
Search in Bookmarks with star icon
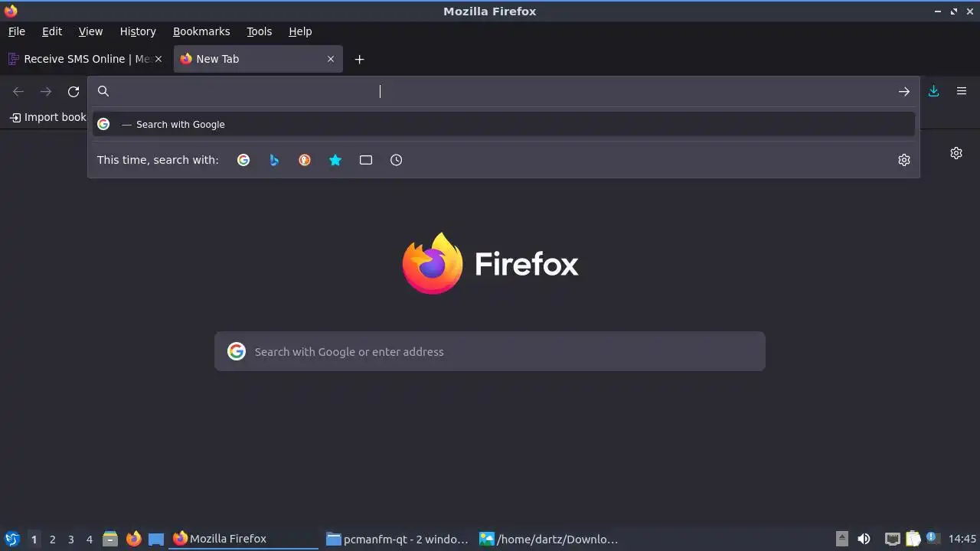(335, 160)
